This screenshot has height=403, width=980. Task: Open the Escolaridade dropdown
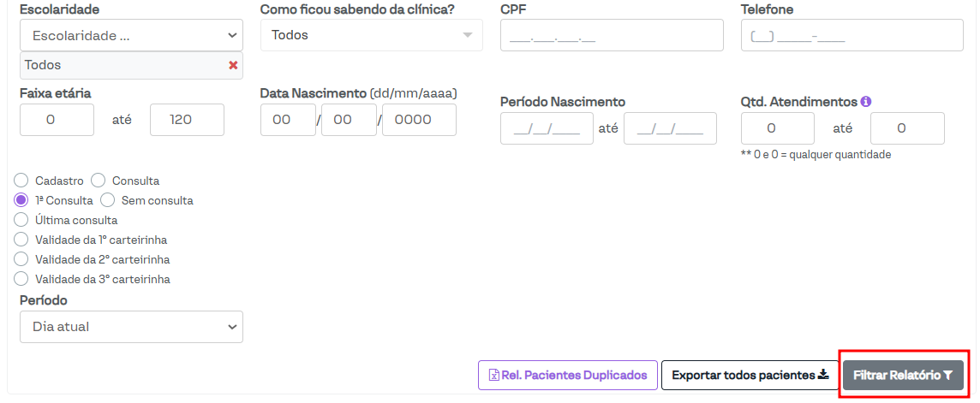[x=131, y=35]
